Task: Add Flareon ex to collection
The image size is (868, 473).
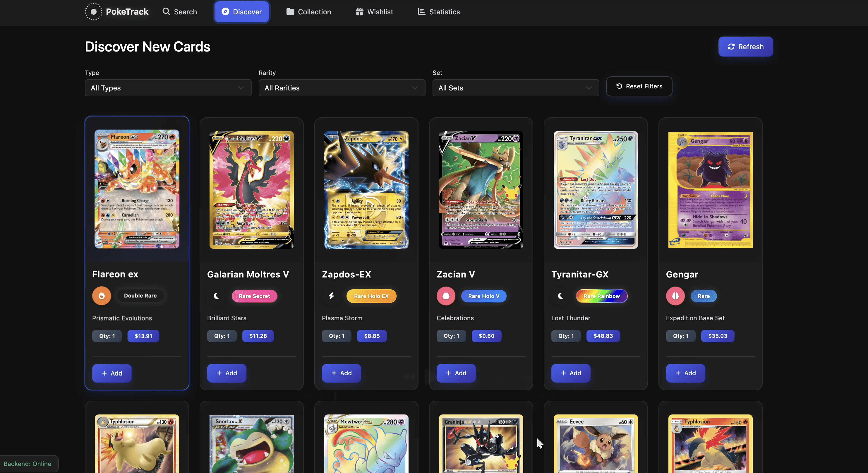Action: click(x=112, y=373)
